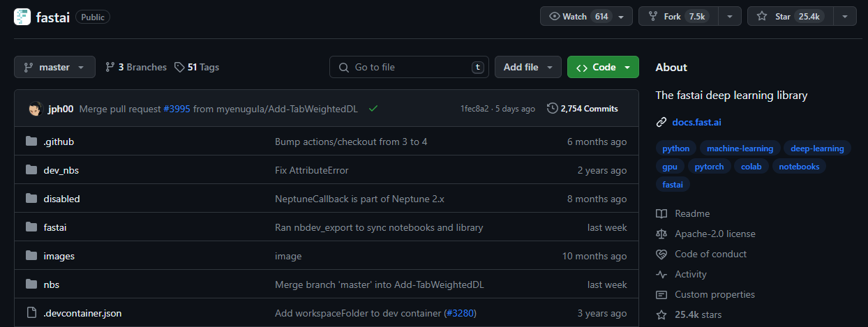Click '6 months ago' timestamp for .github
The image size is (868, 327).
(x=597, y=142)
